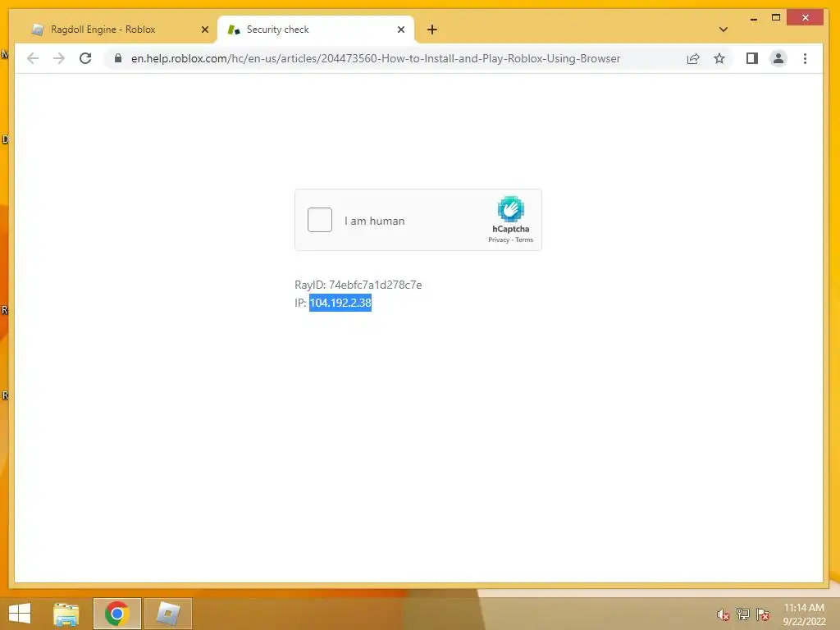Image resolution: width=840 pixels, height=630 pixels.
Task: Open the hCaptcha Privacy link
Action: point(498,240)
